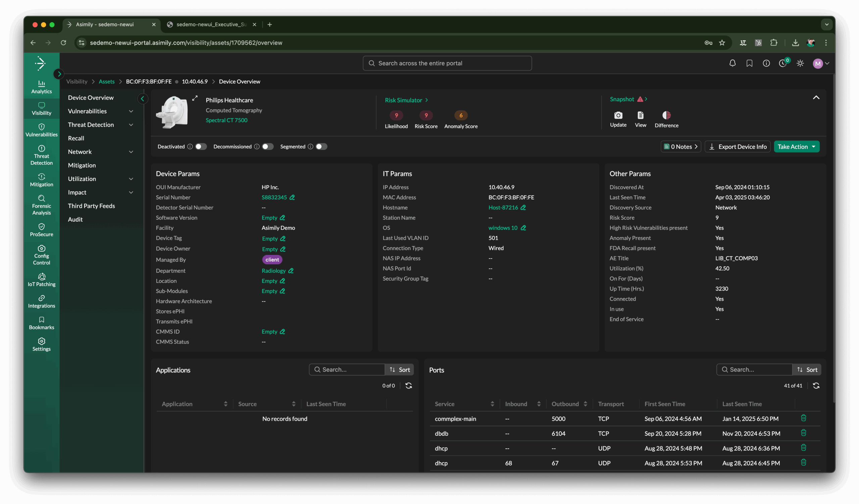Switch to the sedemo-newui_Executive browser tab
Viewport: 859px width, 504px height.
tap(211, 24)
